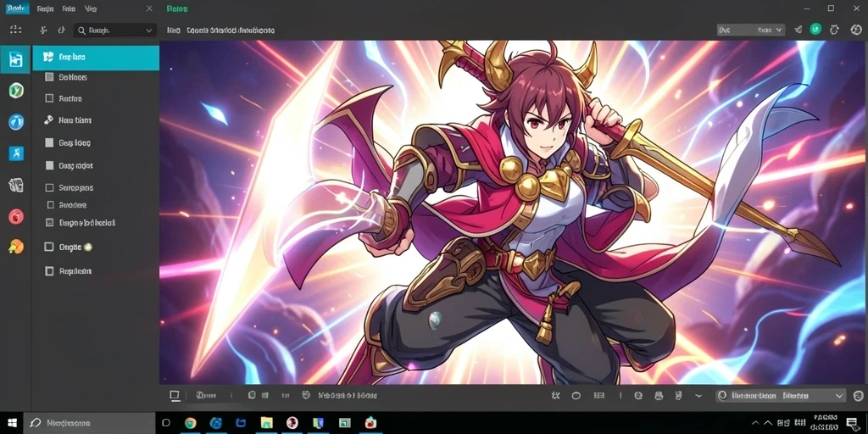Click the blue round clock icon in left strip
868x434 pixels.
tap(16, 122)
